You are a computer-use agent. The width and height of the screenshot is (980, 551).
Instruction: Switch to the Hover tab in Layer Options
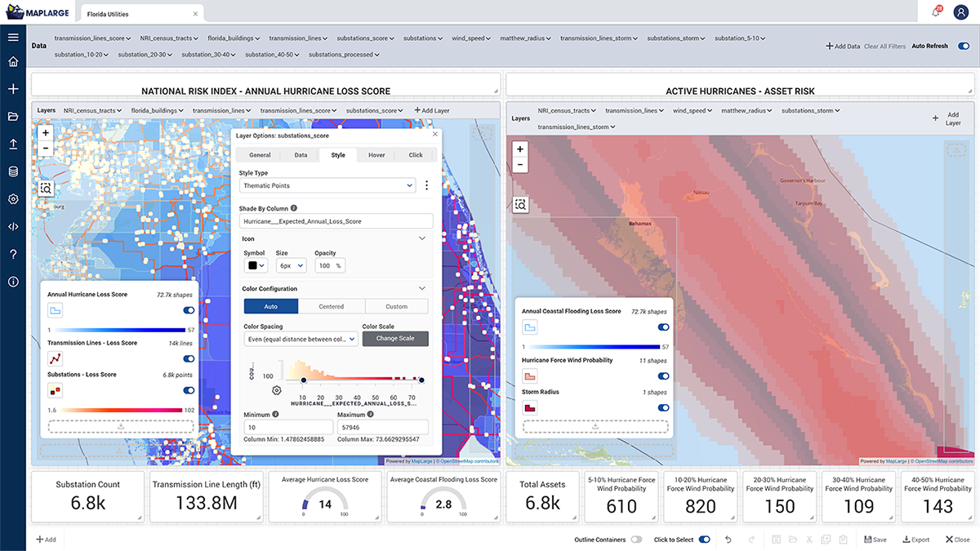click(376, 154)
